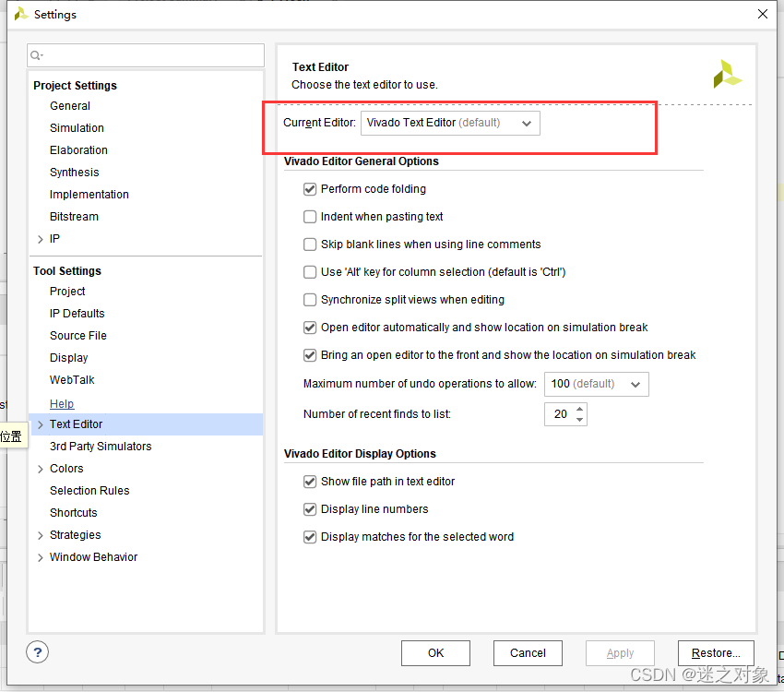
Task: Toggle Perform code folding checkbox
Action: pos(310,189)
